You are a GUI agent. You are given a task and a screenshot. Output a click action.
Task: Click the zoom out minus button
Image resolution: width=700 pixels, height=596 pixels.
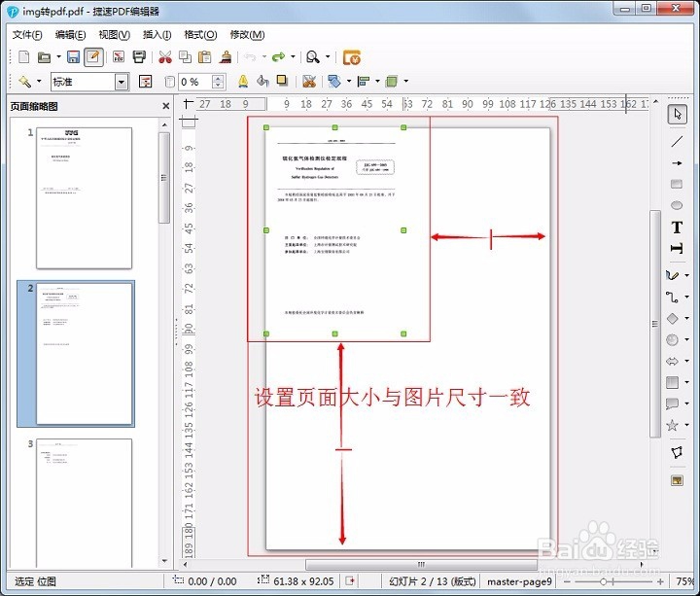(x=567, y=581)
